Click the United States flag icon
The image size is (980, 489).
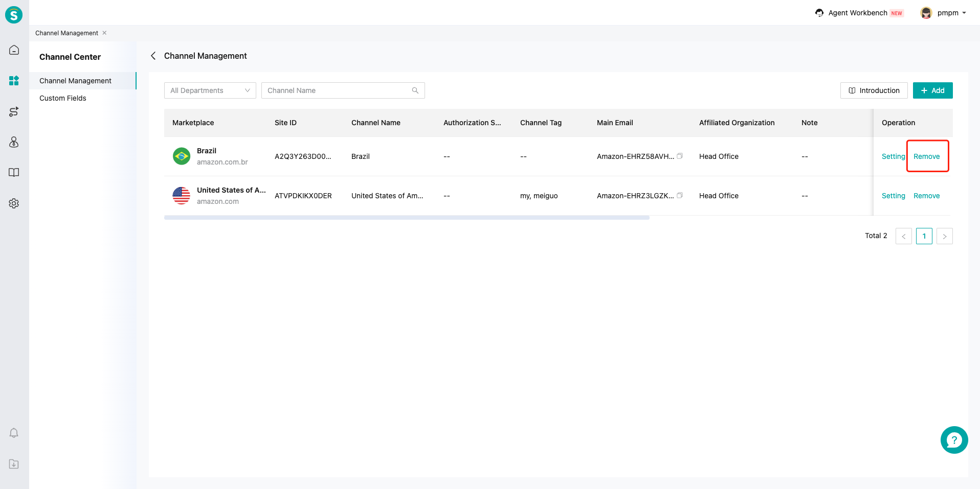pyautogui.click(x=182, y=196)
